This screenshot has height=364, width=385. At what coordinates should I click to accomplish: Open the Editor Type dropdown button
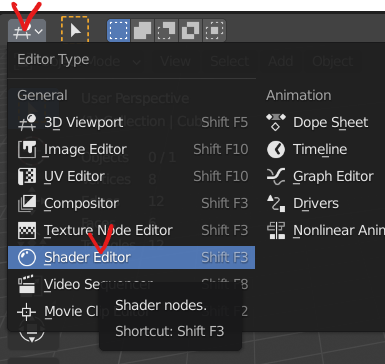click(x=27, y=31)
